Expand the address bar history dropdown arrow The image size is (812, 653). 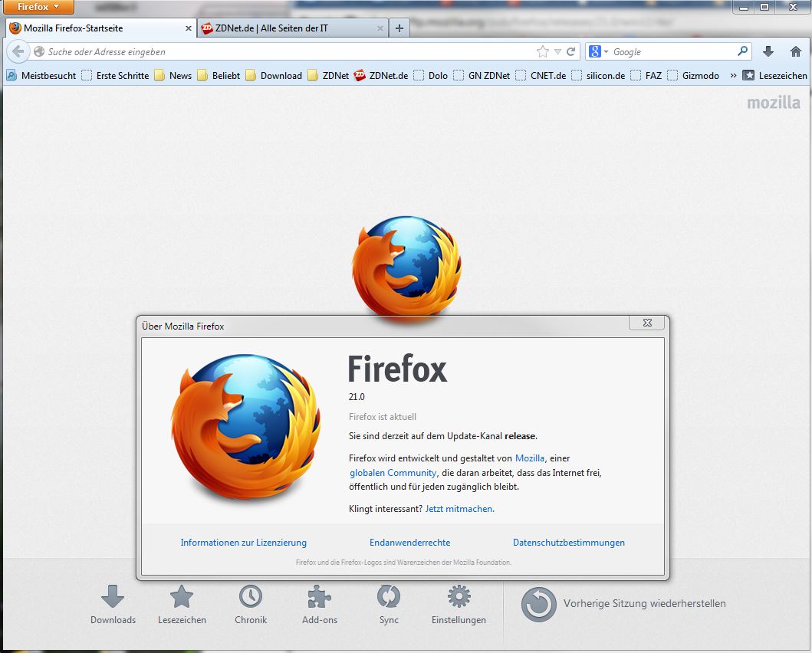pyautogui.click(x=557, y=52)
